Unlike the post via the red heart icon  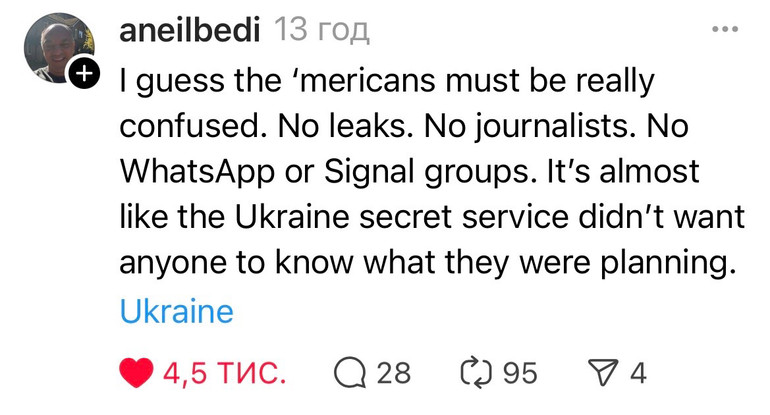tap(137, 373)
